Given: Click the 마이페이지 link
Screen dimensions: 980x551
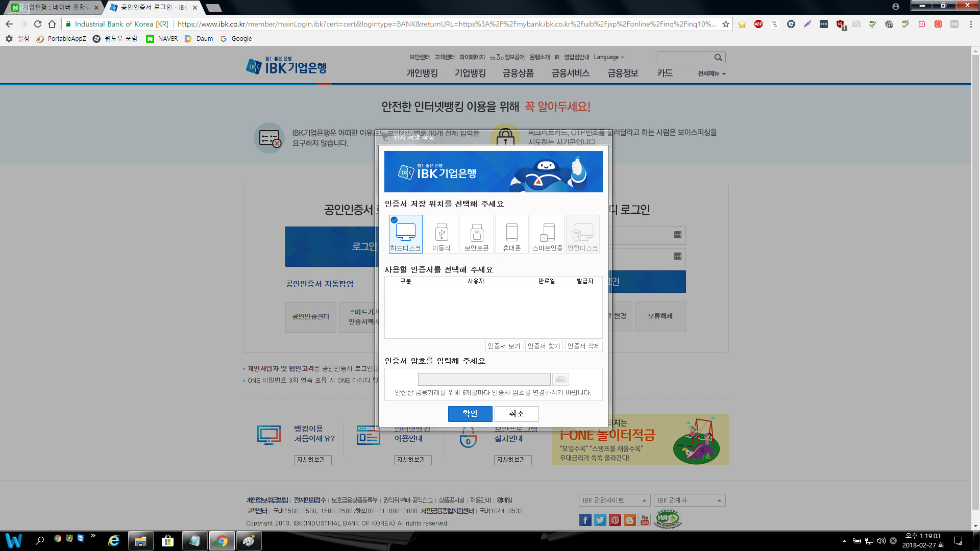Looking at the screenshot, I should [472, 57].
